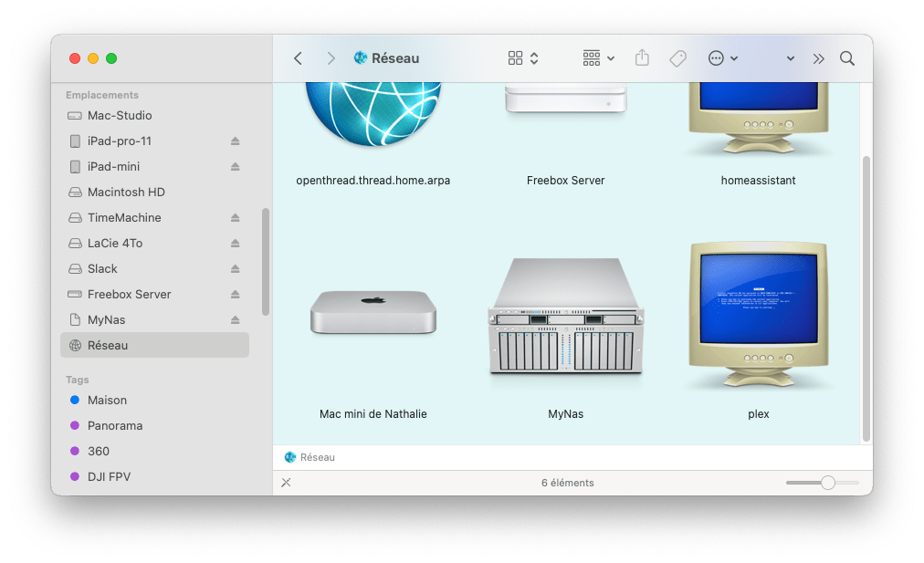Open Freebox Server in sidebar locations
This screenshot has width=924, height=563.
(129, 295)
